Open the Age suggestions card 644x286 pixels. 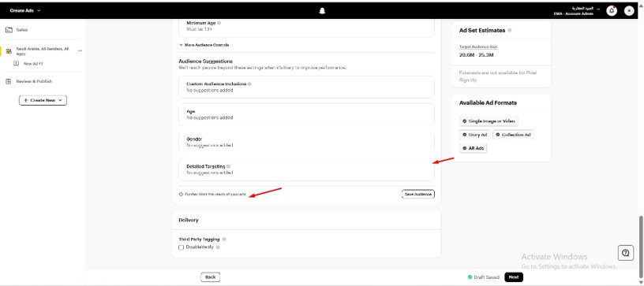click(306, 115)
